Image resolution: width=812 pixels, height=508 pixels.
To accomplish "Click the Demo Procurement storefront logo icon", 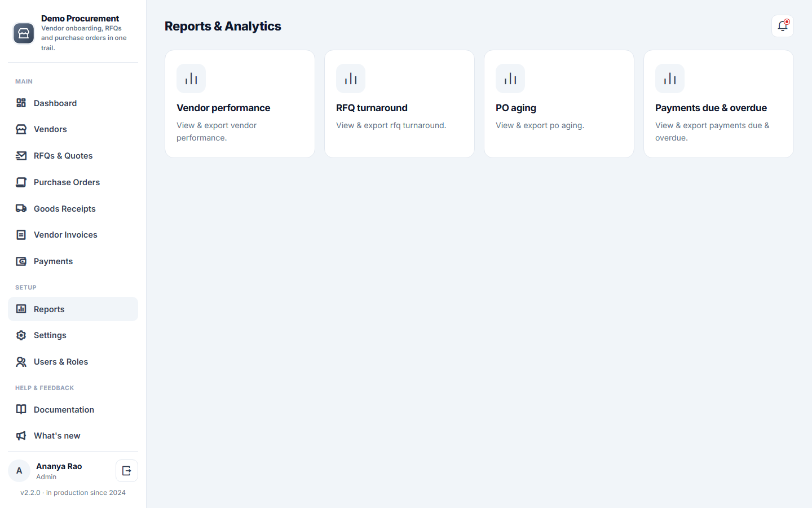I will click(x=24, y=33).
